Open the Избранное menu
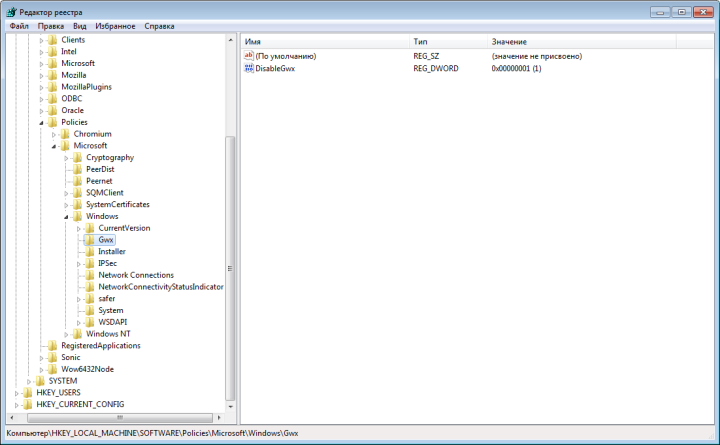The image size is (720, 445). coord(115,26)
